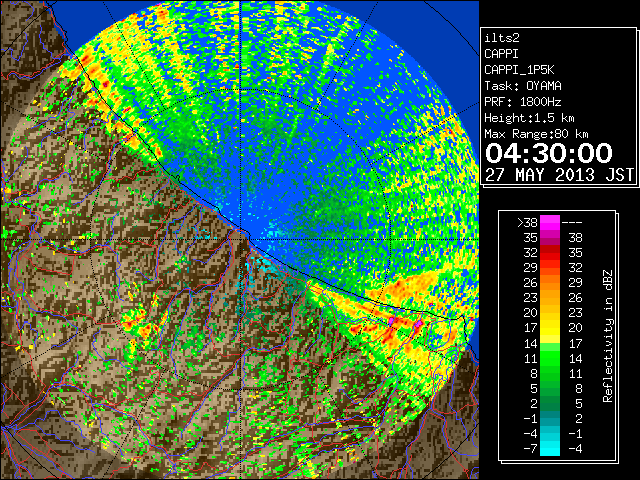The image size is (640, 480).
Task: Click the 'CAPPI_1P5K' text line
Action: [x=519, y=70]
